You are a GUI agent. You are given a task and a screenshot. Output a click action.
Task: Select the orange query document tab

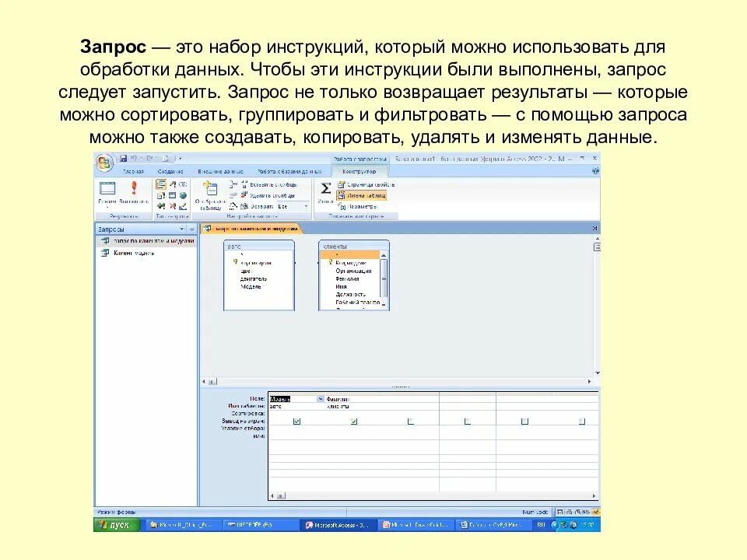coord(251,229)
